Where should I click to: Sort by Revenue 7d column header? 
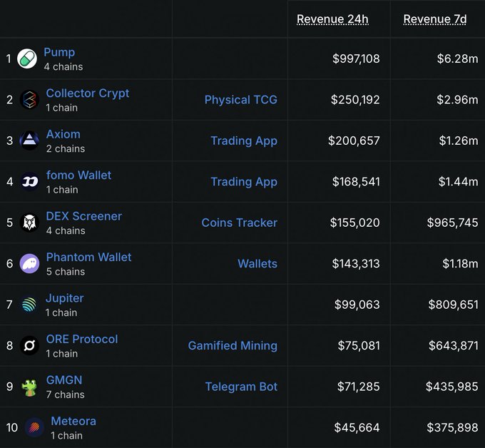coord(435,19)
